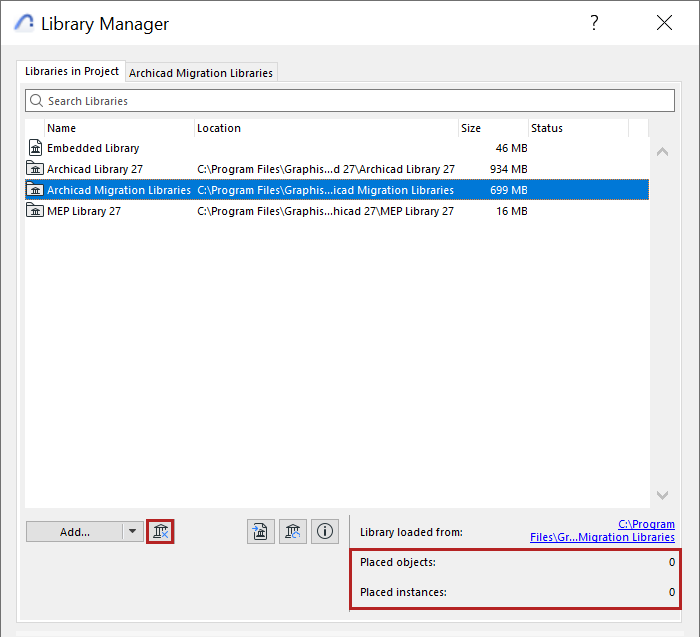Click the Migration Libraries location path cell

[x=325, y=190]
